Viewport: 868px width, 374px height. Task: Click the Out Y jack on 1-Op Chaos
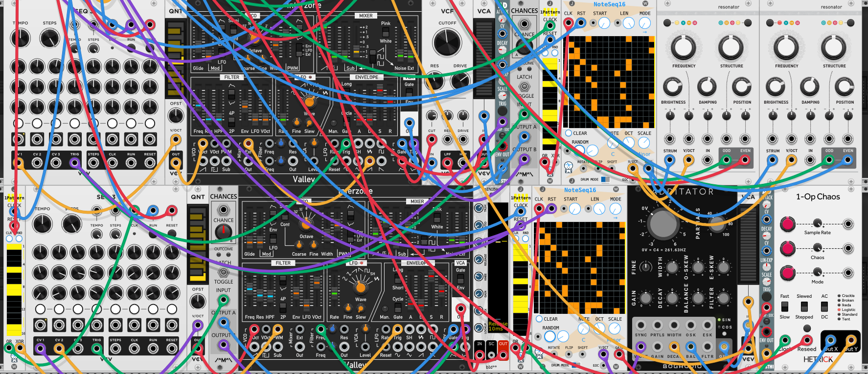click(851, 340)
